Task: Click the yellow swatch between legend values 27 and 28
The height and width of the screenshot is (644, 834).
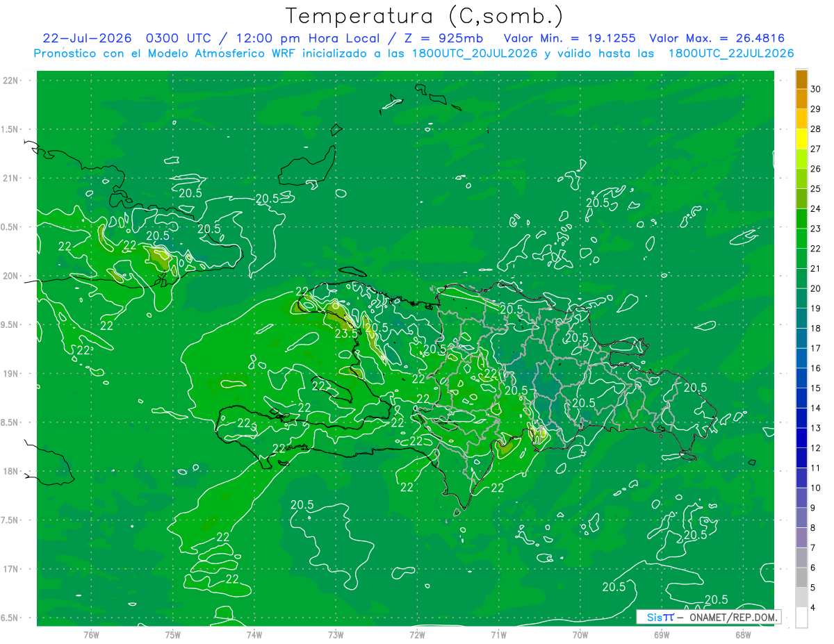Action: (801, 139)
